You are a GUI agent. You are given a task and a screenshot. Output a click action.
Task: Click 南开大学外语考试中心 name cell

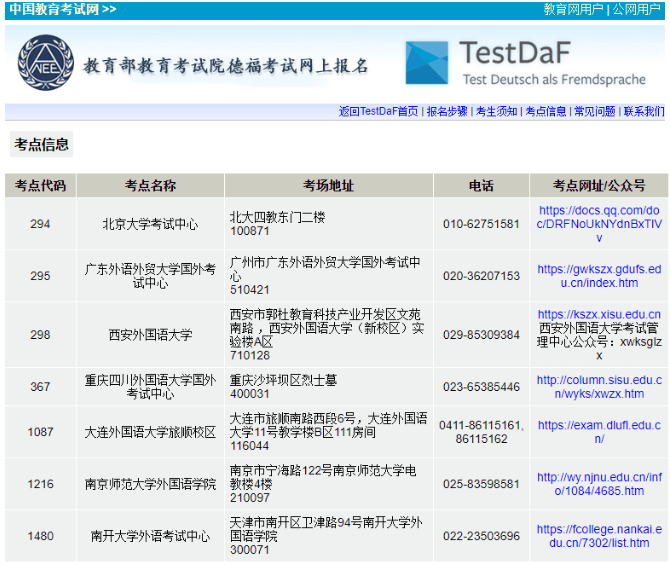tap(150, 536)
